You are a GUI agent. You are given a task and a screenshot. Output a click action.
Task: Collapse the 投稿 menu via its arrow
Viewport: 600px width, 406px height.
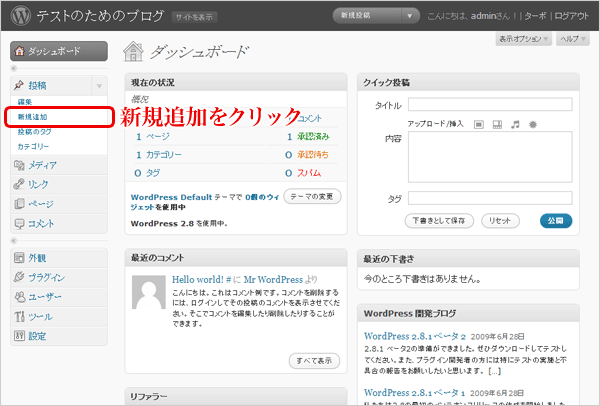pos(99,86)
